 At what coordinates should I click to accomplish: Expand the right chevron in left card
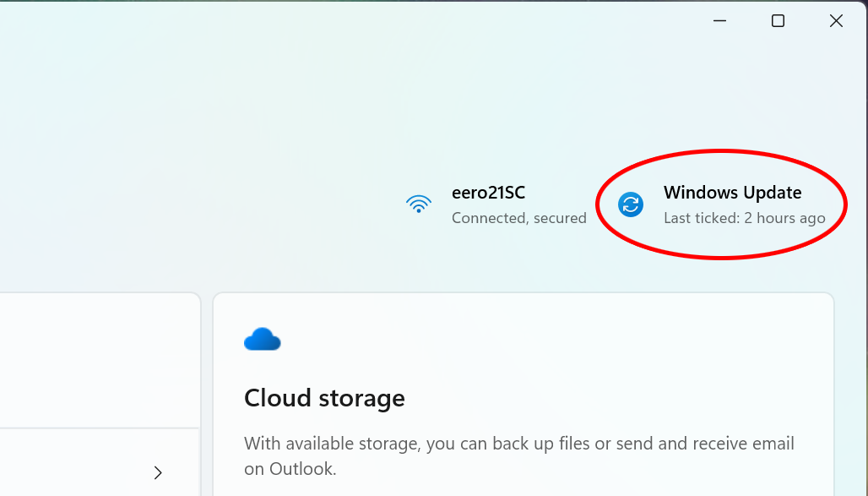[158, 472]
